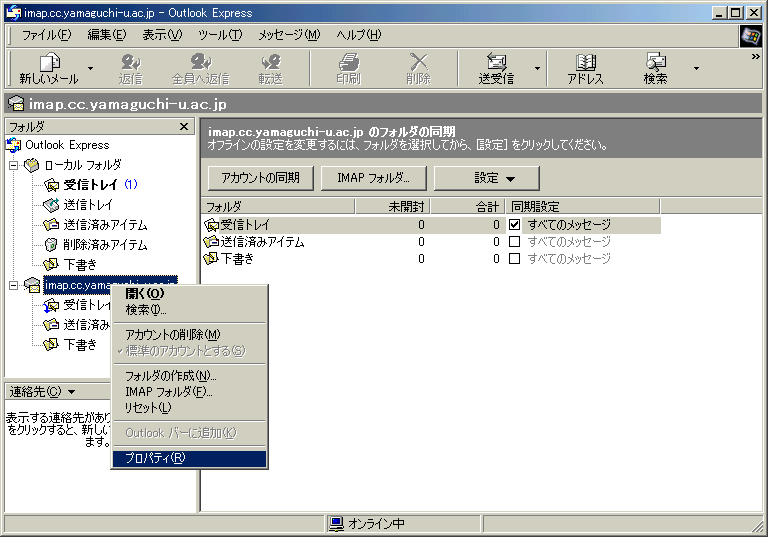Image resolution: width=768 pixels, height=537 pixels.
Task: Click the ローカル フォルダ folder icon
Action: click(31, 165)
